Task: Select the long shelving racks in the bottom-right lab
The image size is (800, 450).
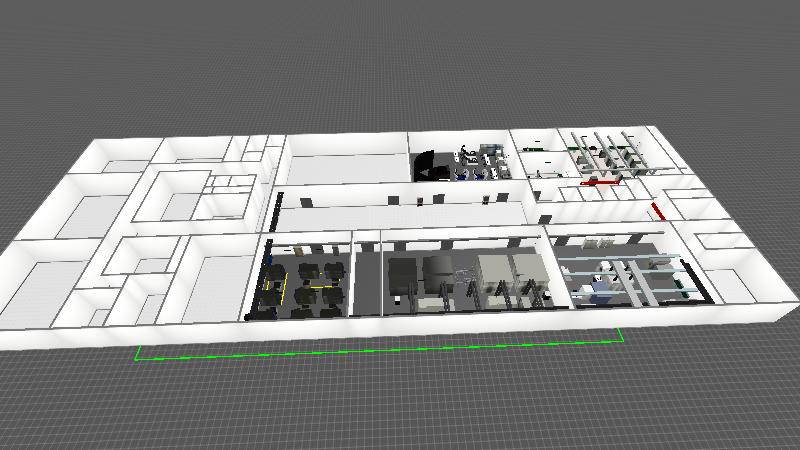Action: 640,280
